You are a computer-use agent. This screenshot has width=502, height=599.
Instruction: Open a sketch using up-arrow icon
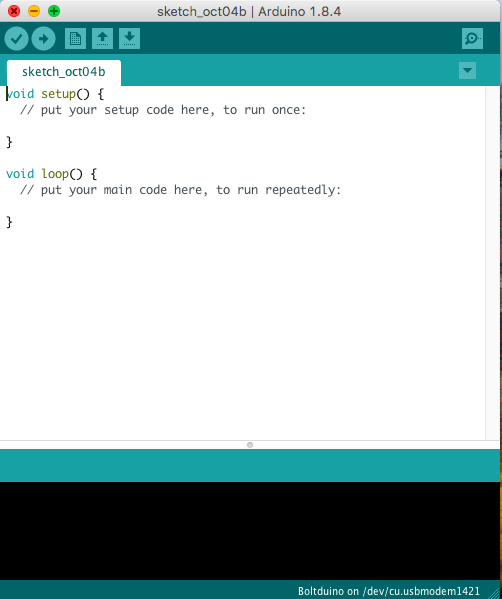coord(102,39)
